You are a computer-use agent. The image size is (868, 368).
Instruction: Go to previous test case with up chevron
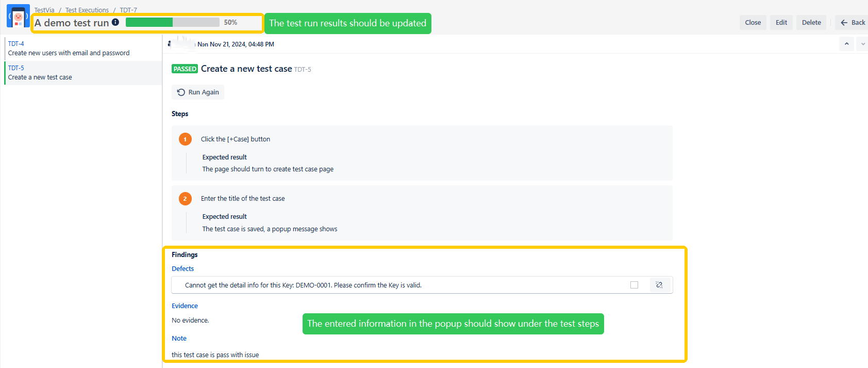point(846,44)
